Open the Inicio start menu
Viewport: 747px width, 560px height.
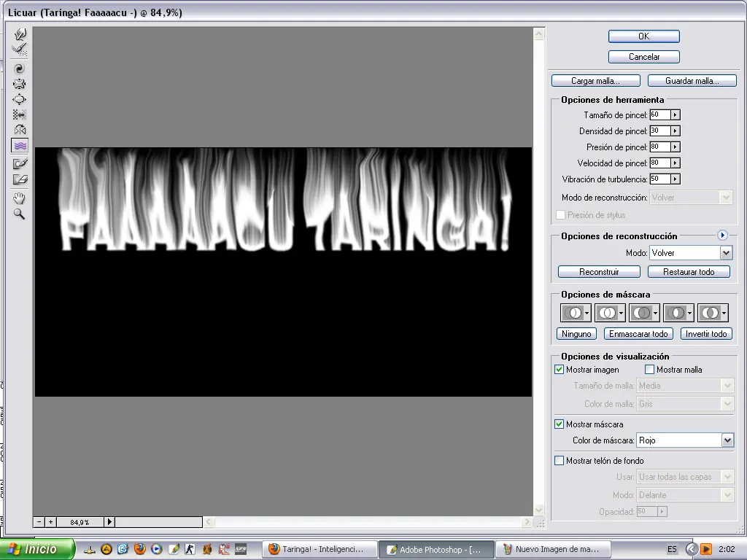point(37,549)
